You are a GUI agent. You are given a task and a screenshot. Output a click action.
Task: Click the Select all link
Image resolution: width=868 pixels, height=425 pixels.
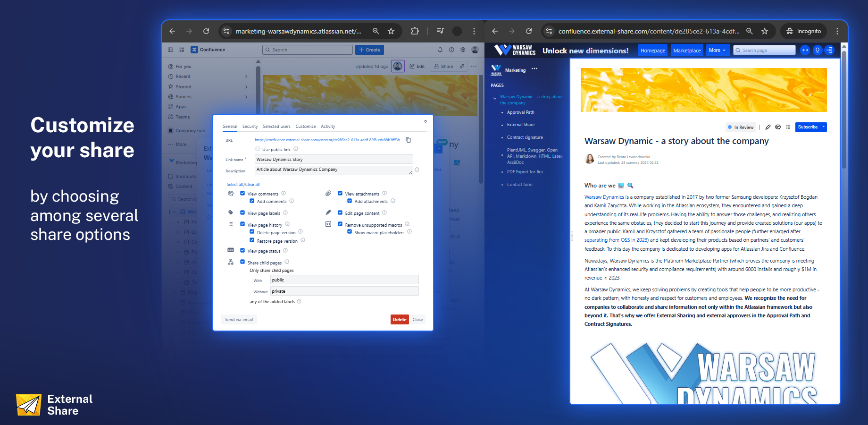click(235, 185)
